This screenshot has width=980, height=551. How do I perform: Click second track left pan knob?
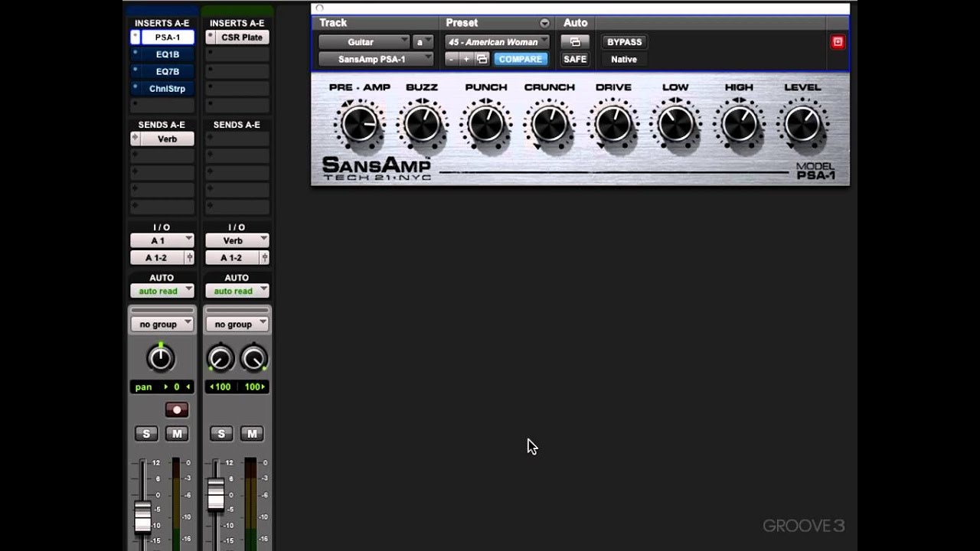pyautogui.click(x=220, y=358)
